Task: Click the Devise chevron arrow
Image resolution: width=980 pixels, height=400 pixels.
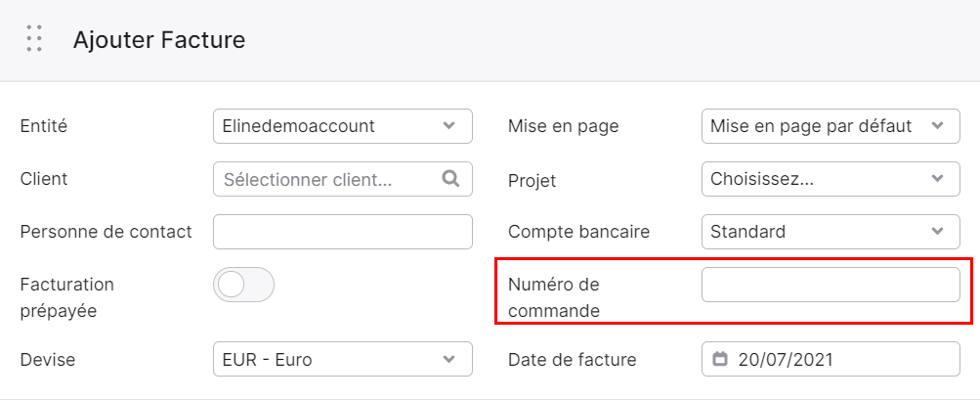Action: [448, 359]
